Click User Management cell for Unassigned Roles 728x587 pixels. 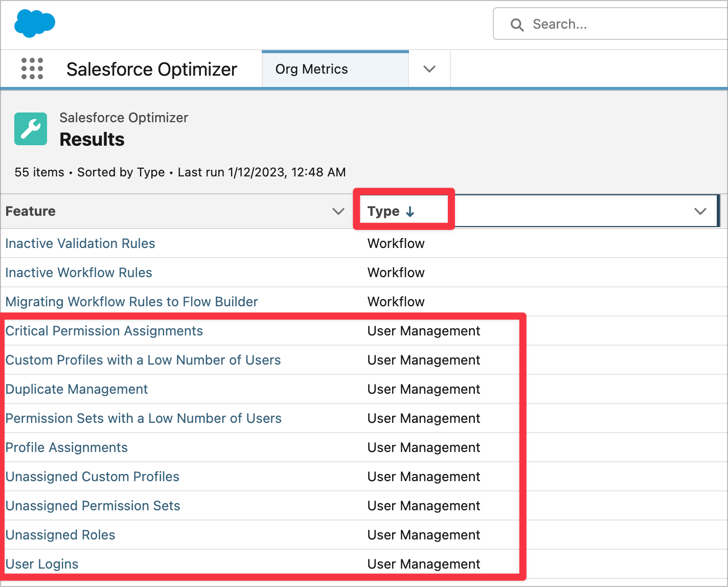pos(424,535)
